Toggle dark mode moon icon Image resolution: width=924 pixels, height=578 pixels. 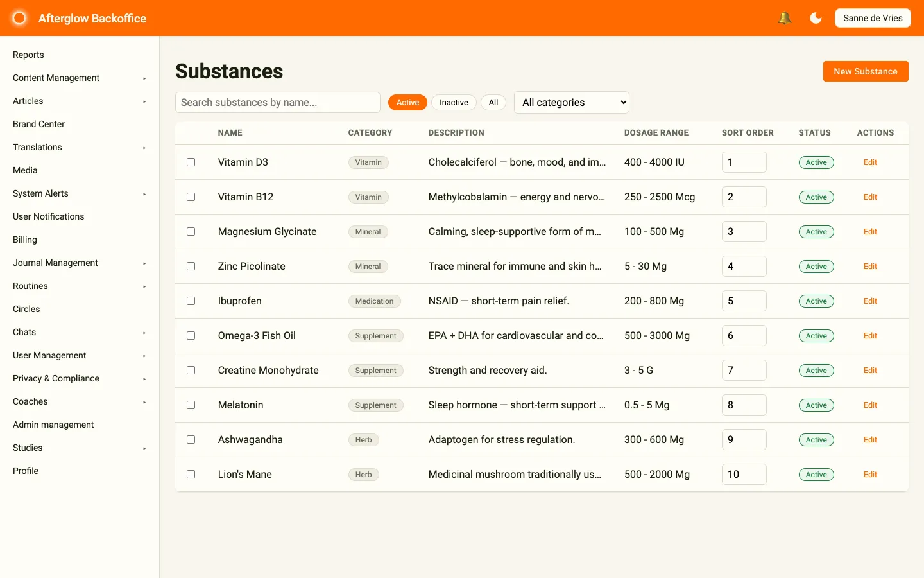pyautogui.click(x=816, y=18)
